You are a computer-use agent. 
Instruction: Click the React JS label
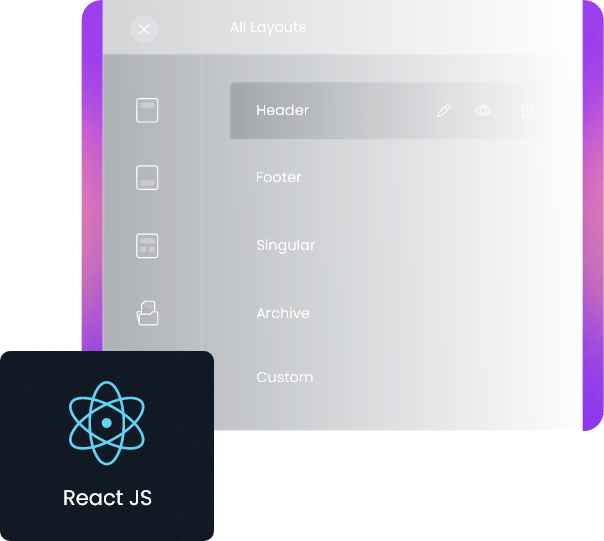coord(107,497)
